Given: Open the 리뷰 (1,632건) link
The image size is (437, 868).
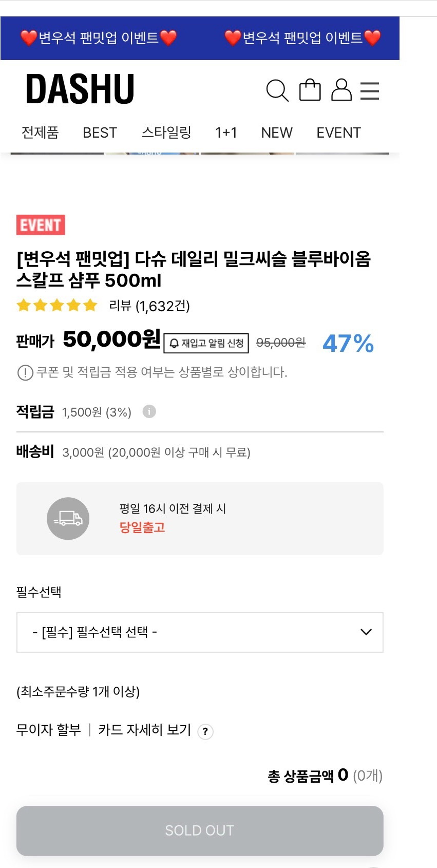Looking at the screenshot, I should [149, 306].
